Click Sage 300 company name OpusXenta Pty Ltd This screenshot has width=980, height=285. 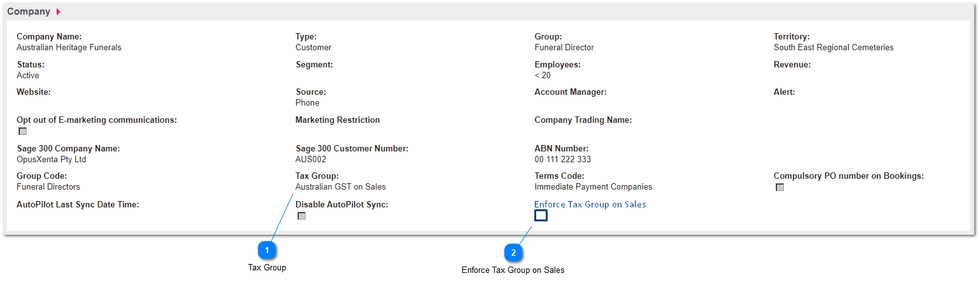pyautogui.click(x=51, y=160)
